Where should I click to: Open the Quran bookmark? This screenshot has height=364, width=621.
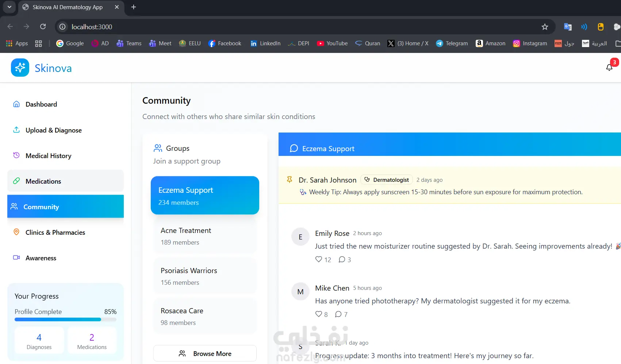(368, 43)
